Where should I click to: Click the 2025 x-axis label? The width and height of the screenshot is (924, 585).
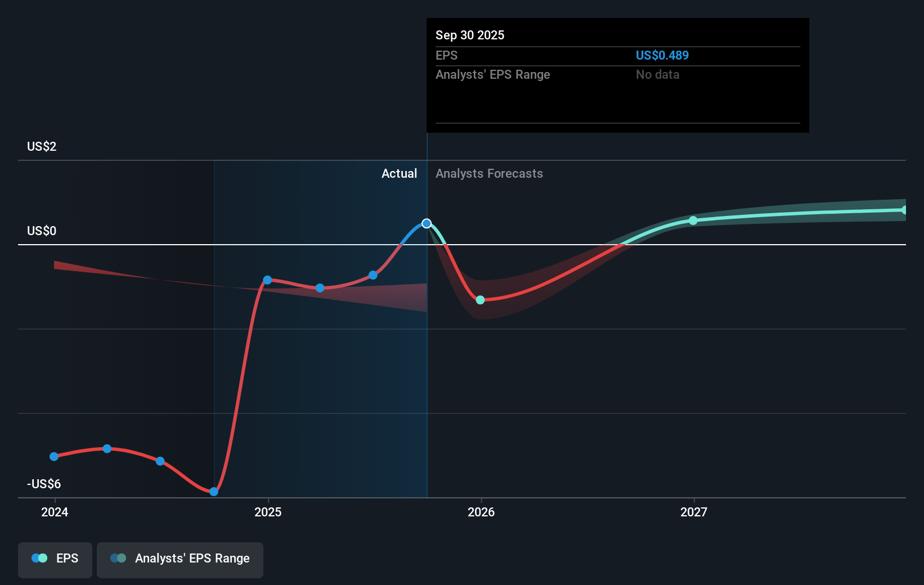[268, 512]
